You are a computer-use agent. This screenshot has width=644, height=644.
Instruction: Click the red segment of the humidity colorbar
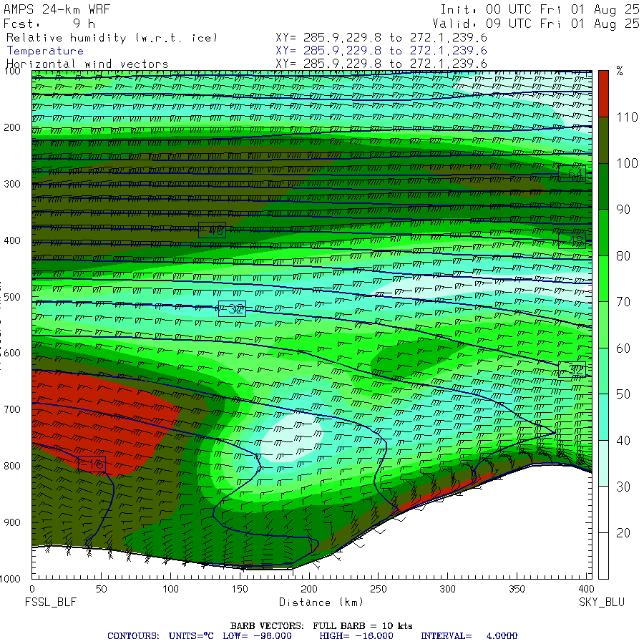[x=603, y=94]
